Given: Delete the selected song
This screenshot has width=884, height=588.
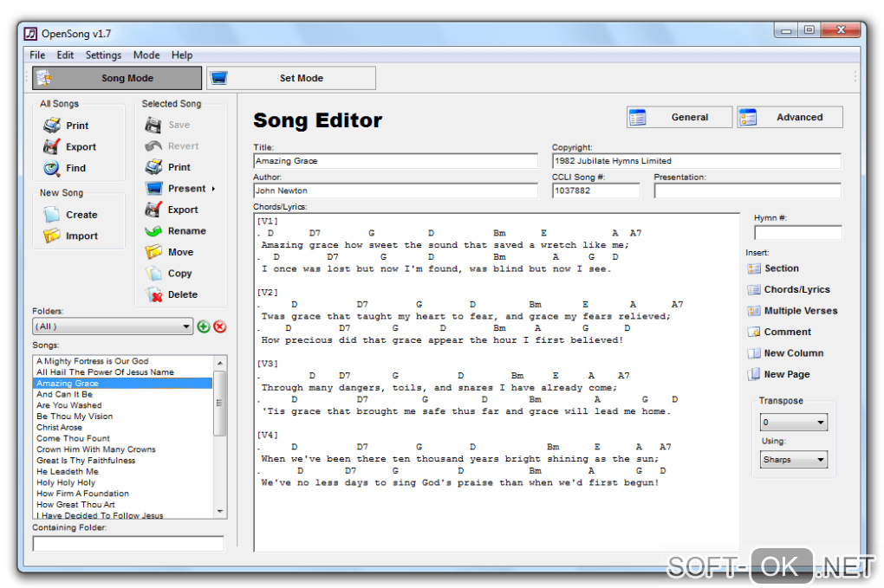Looking at the screenshot, I should [172, 294].
